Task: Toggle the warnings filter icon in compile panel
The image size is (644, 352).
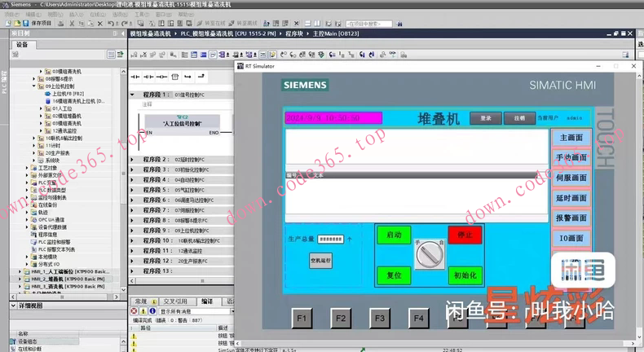Action: (x=143, y=311)
